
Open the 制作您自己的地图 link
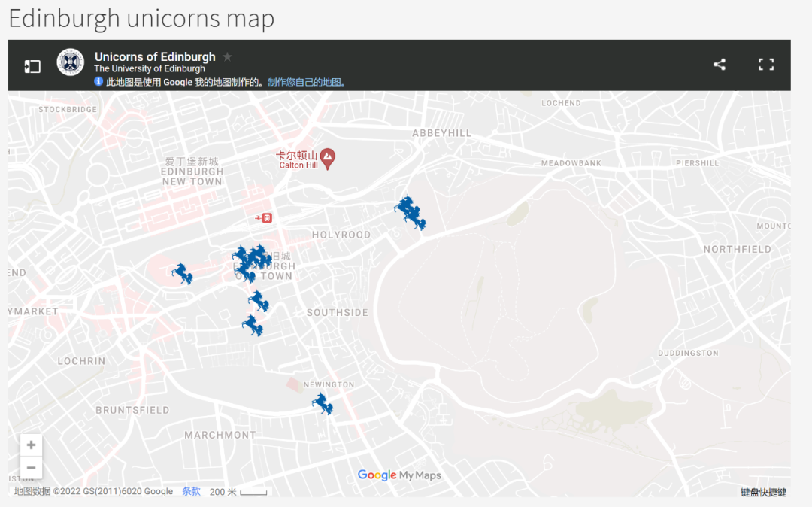pos(307,82)
